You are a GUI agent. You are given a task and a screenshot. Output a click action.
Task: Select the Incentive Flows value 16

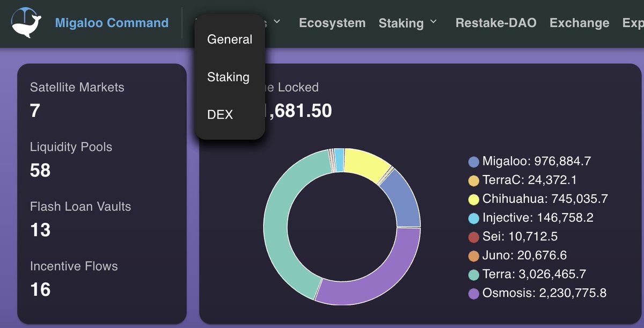tap(40, 290)
